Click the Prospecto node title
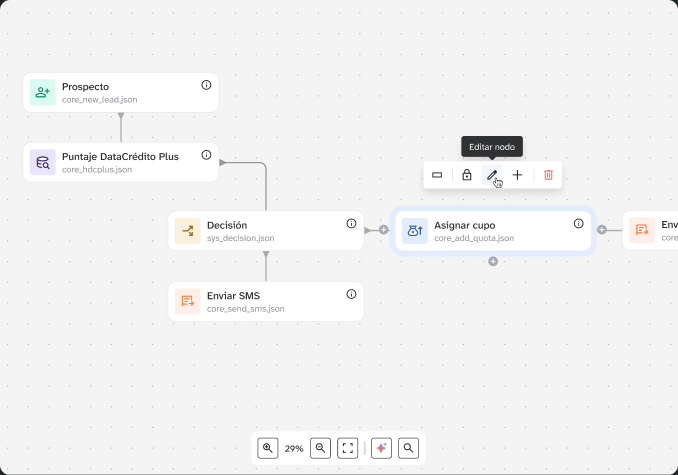 click(x=85, y=87)
